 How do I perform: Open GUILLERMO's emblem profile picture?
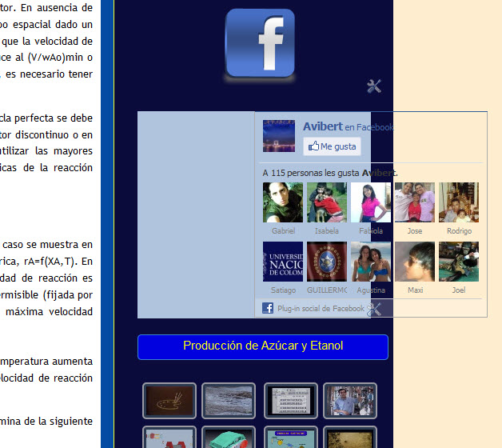pyautogui.click(x=327, y=262)
